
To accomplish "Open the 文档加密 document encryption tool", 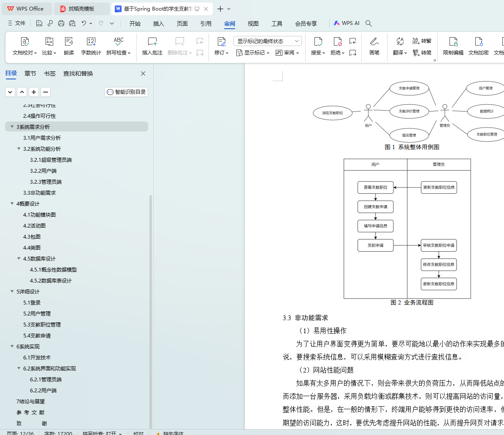I will [478, 46].
